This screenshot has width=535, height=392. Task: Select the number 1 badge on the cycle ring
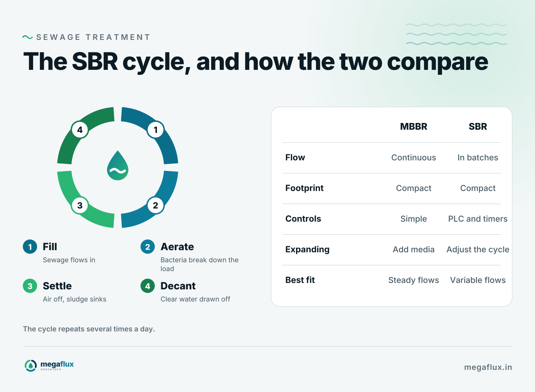coord(156,130)
